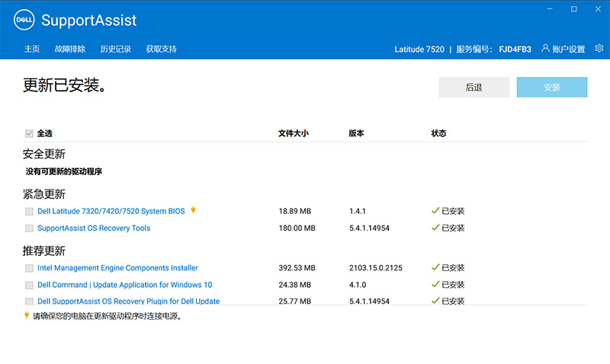The height and width of the screenshot is (364, 610).
Task: Click green checkmark for System BIOS row
Action: [x=435, y=210]
